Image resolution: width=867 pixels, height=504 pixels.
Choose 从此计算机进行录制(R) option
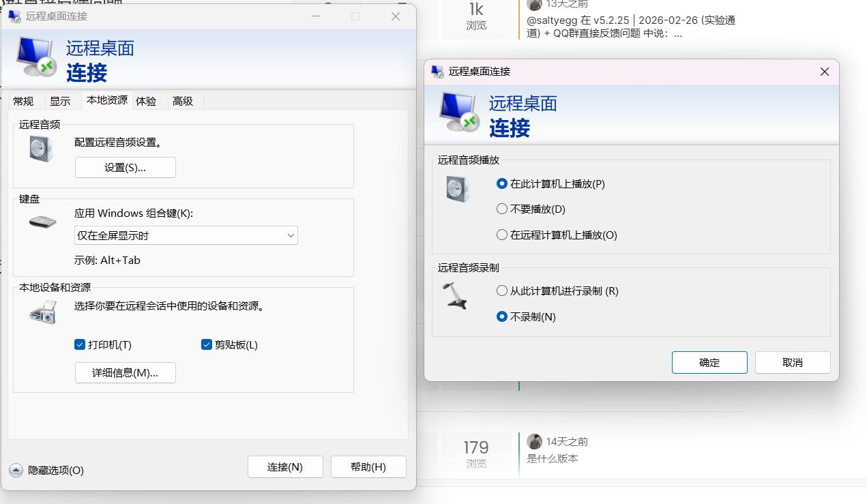[501, 290]
